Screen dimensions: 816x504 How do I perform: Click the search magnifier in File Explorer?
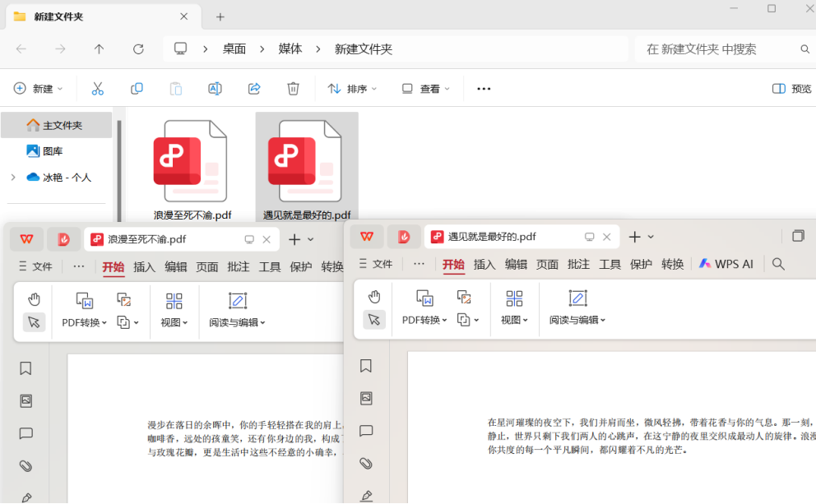pos(804,49)
